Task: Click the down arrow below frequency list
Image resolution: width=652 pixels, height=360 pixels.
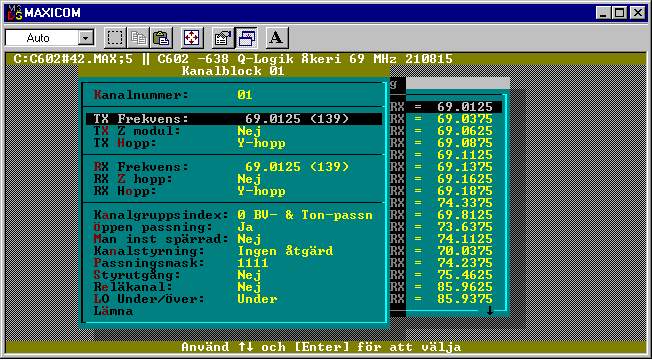Action: click(490, 310)
